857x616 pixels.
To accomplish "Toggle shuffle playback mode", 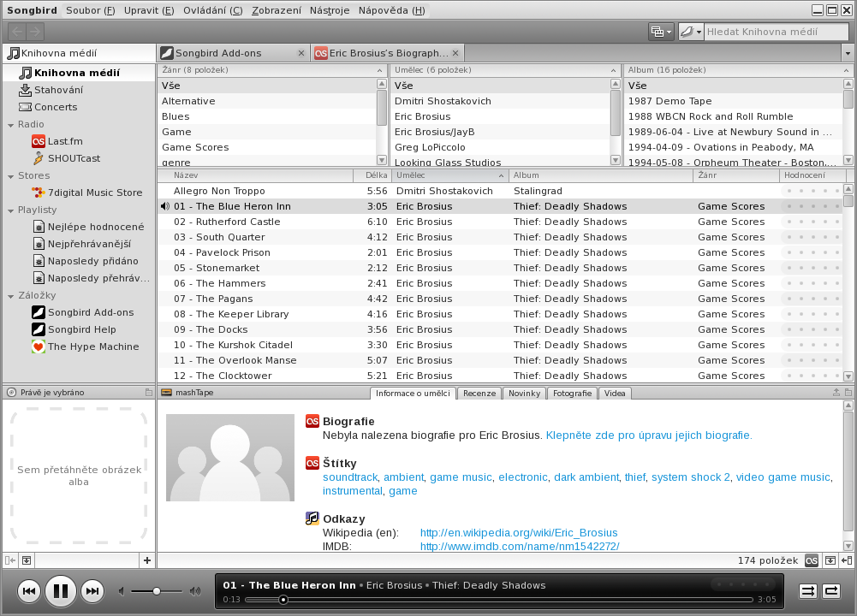I will [808, 591].
